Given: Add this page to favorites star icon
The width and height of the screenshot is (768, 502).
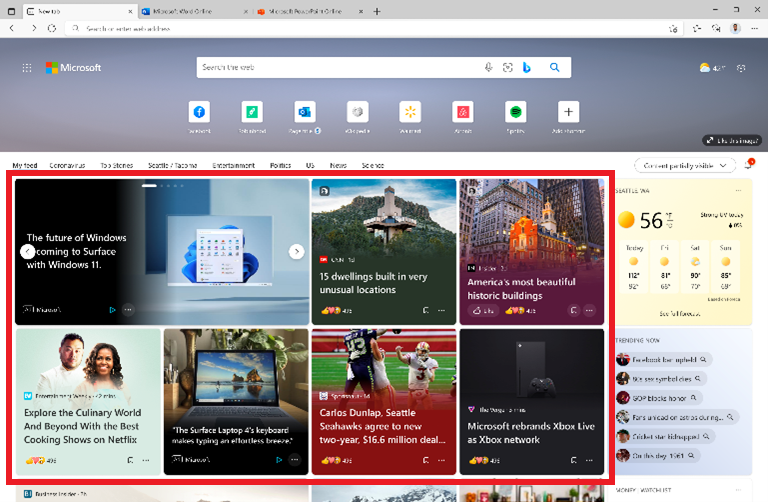Looking at the screenshot, I should coord(673,28).
